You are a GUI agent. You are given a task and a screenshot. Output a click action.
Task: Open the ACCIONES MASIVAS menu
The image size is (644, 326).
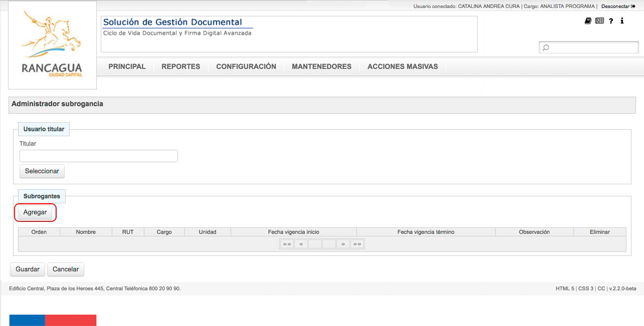tap(402, 67)
